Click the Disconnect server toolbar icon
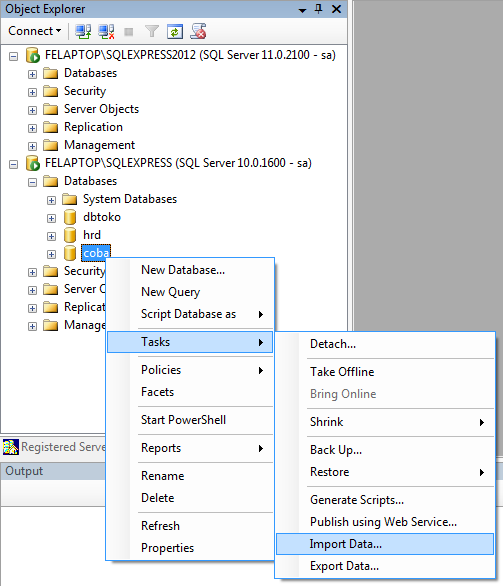The width and height of the screenshot is (503, 586). click(106, 31)
